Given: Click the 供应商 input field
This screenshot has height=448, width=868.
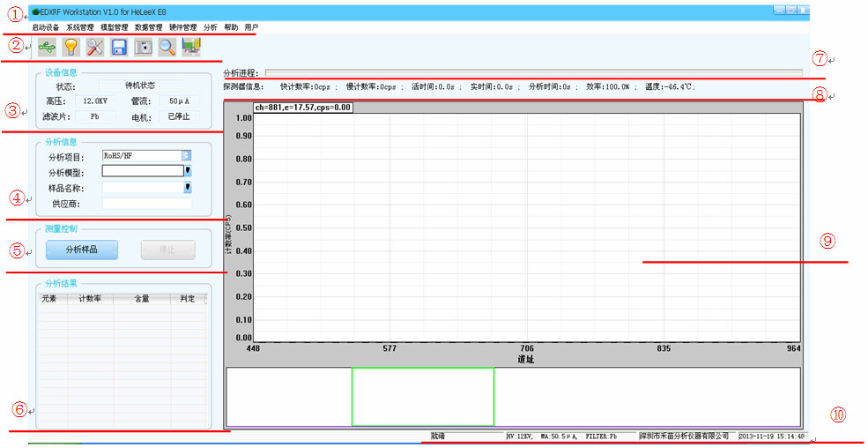Looking at the screenshot, I should (146, 204).
